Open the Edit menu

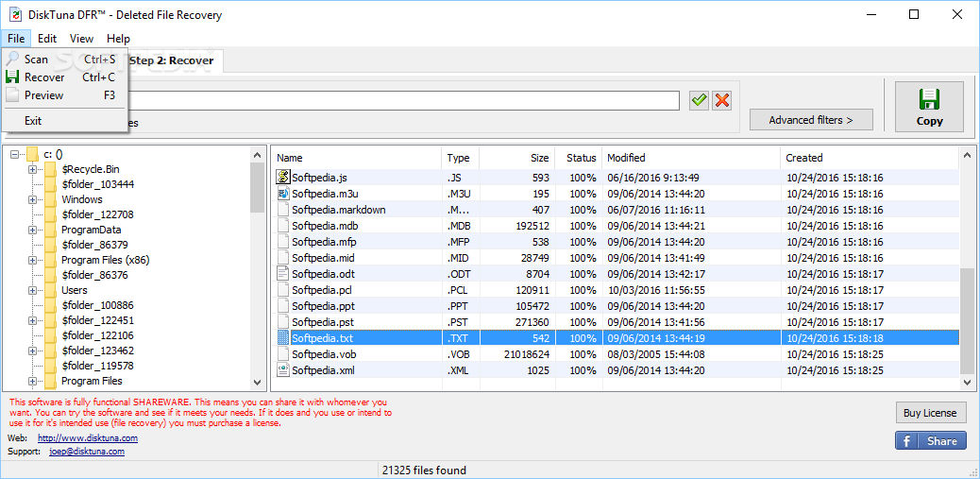tap(47, 38)
